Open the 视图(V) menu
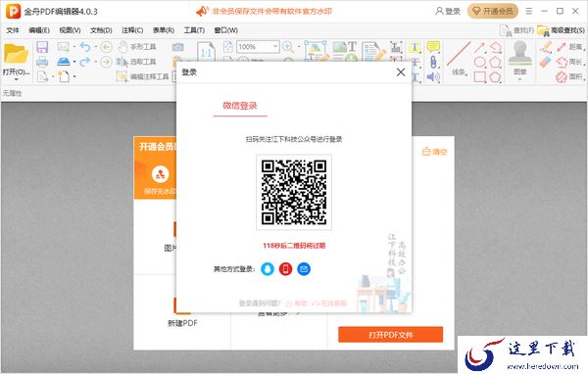The width and height of the screenshot is (588, 374). 70,30
